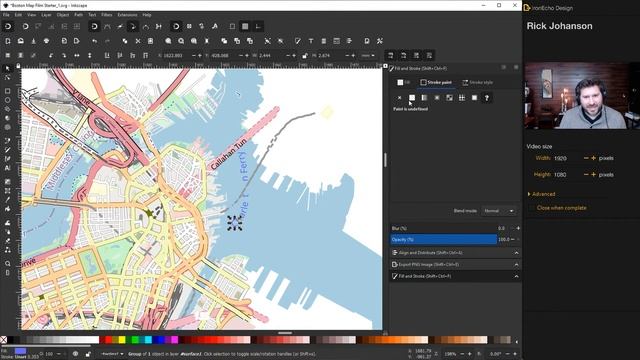Click the Save document icon
The height and width of the screenshot is (360, 640).
33,41
